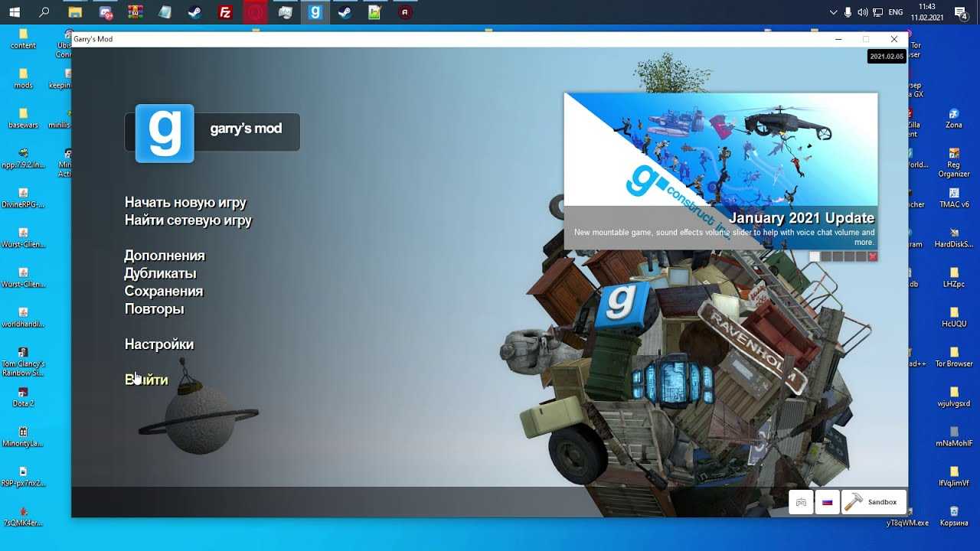Select DivineRPG desktop file
The width and height of the screenshot is (980, 551).
click(23, 198)
